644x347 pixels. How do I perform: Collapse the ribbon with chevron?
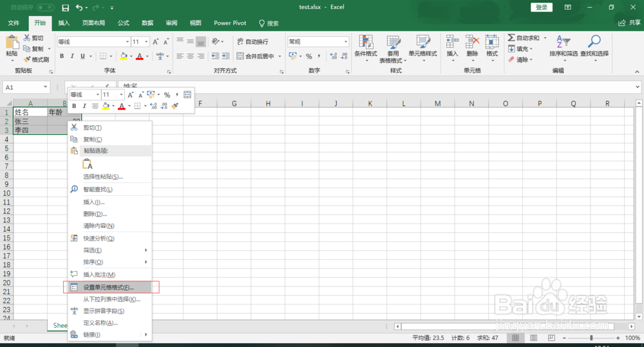click(637, 71)
